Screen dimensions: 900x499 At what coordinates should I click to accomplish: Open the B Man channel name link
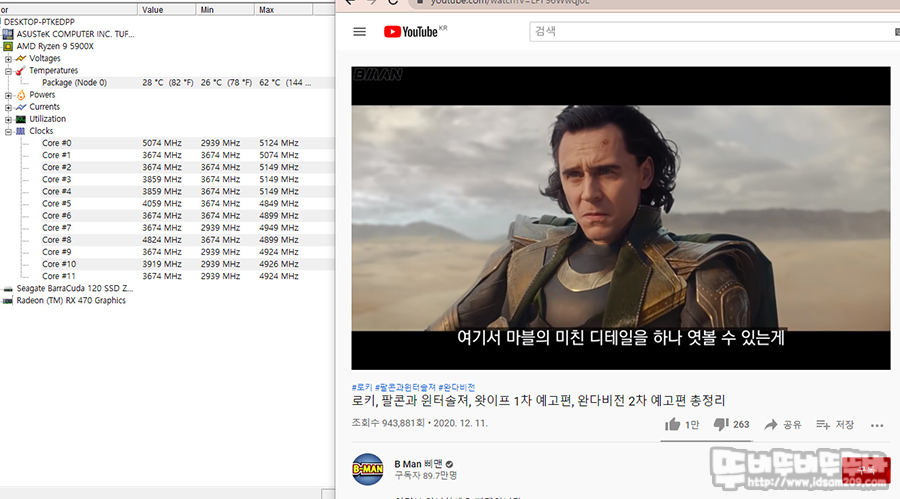pyautogui.click(x=418, y=463)
